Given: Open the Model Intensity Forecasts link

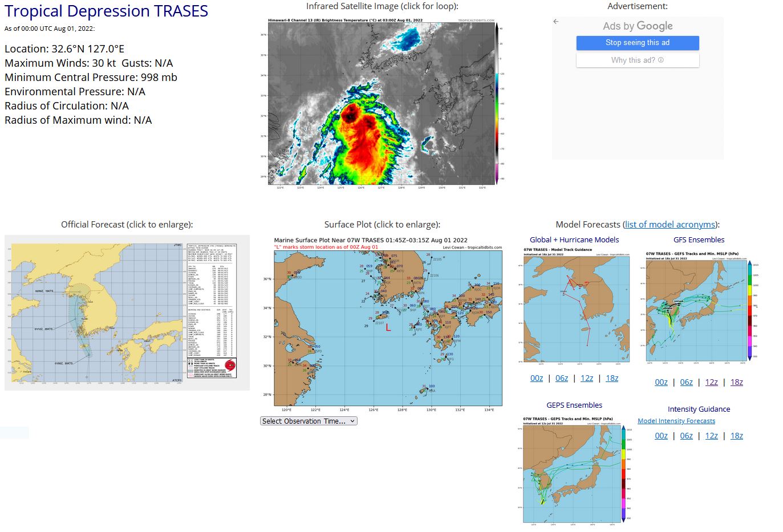Looking at the screenshot, I should [x=676, y=421].
